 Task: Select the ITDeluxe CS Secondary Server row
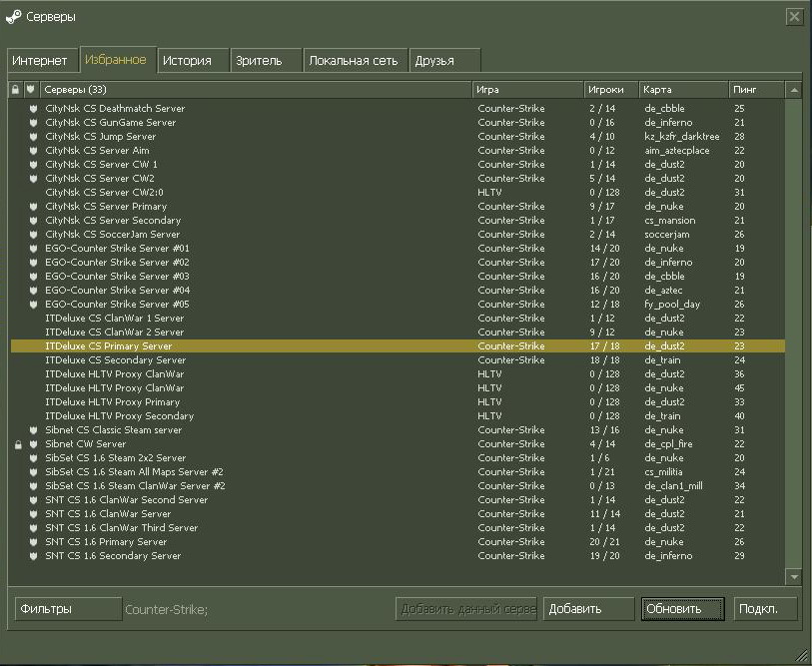(x=398, y=359)
